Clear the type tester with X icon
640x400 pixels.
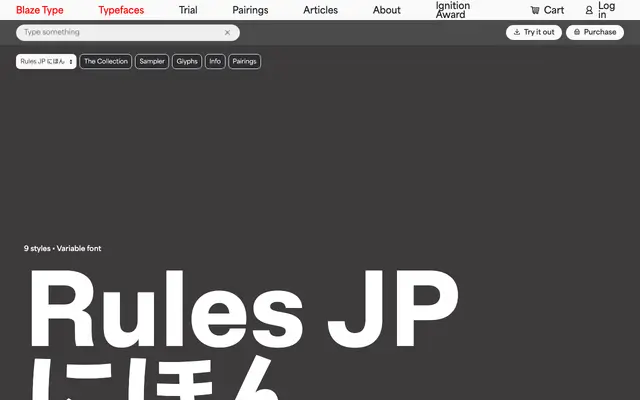[x=227, y=33]
